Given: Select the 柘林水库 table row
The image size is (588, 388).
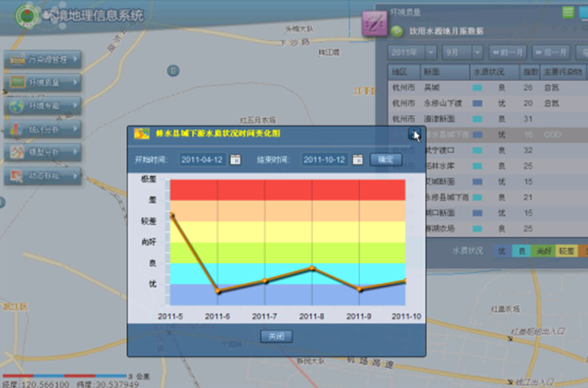Looking at the screenshot, I should [x=506, y=166].
